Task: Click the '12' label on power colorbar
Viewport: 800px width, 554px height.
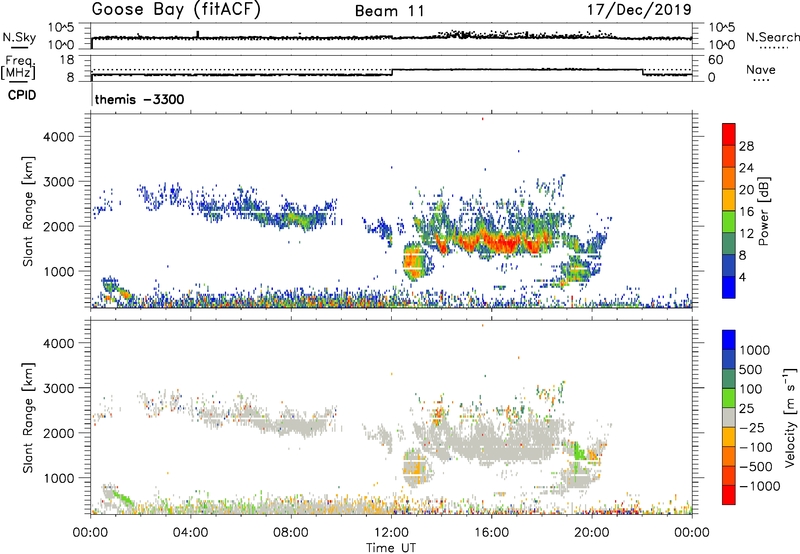Action: (x=746, y=234)
